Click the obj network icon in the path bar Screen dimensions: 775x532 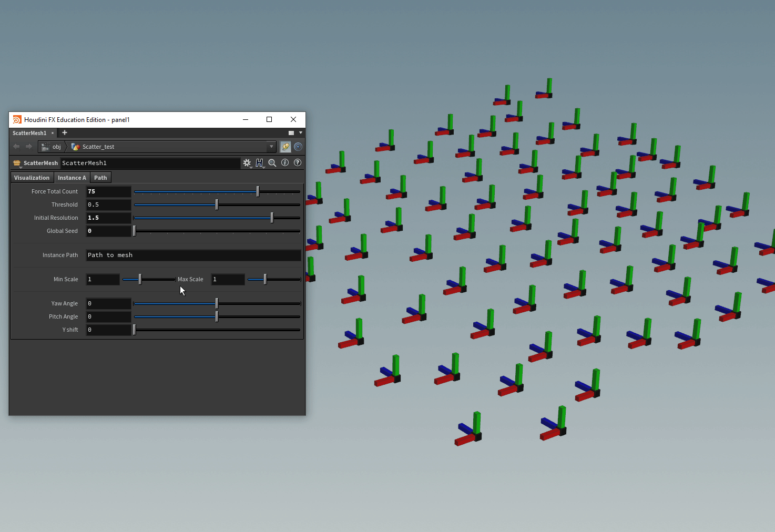pyautogui.click(x=45, y=146)
